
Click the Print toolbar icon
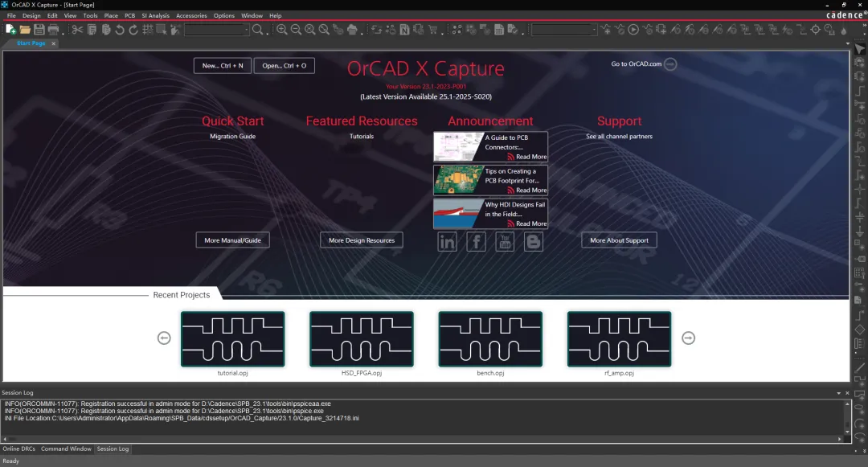53,29
